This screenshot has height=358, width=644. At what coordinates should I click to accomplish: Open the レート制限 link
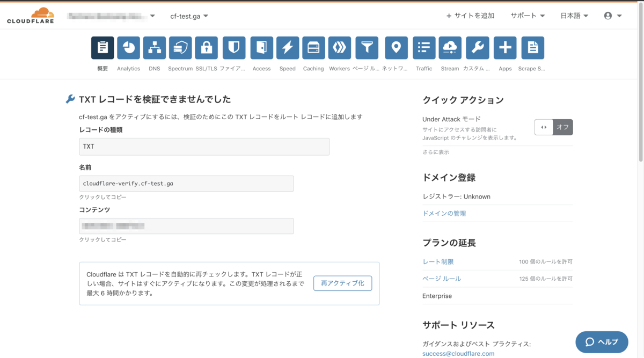coord(438,262)
